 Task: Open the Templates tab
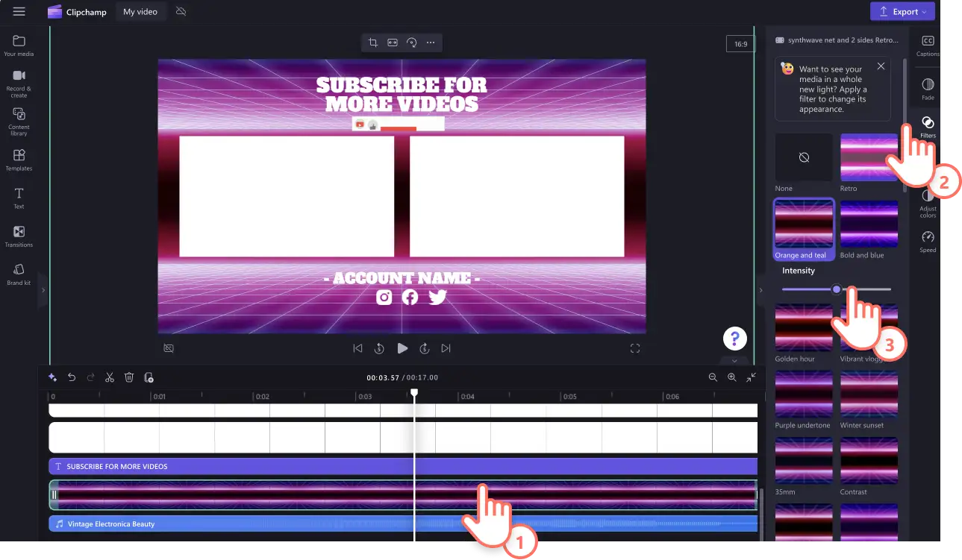(19, 160)
